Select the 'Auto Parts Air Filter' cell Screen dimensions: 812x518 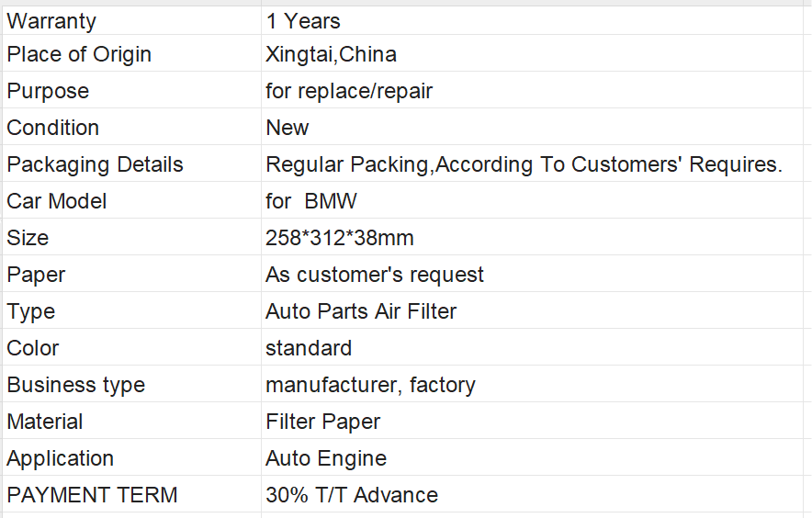[533, 310]
